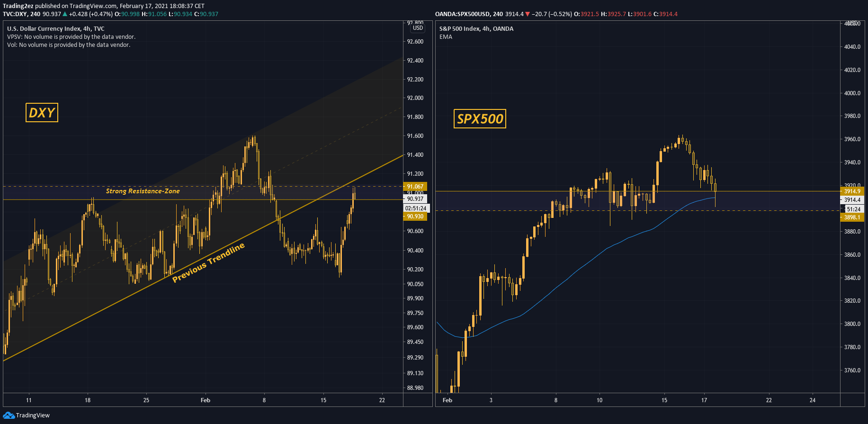Click the OANDA:SPX500USD, 240 symbol header
The height and width of the screenshot is (424, 868).
pyautogui.click(x=469, y=14)
